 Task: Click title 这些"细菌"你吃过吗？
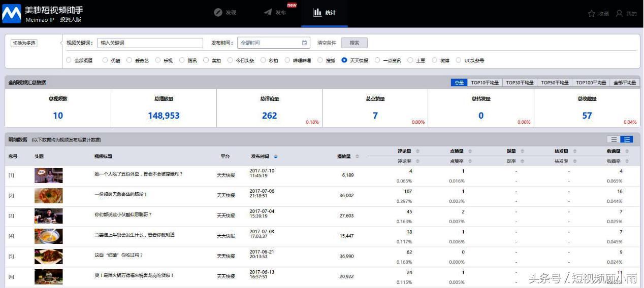[x=119, y=255]
